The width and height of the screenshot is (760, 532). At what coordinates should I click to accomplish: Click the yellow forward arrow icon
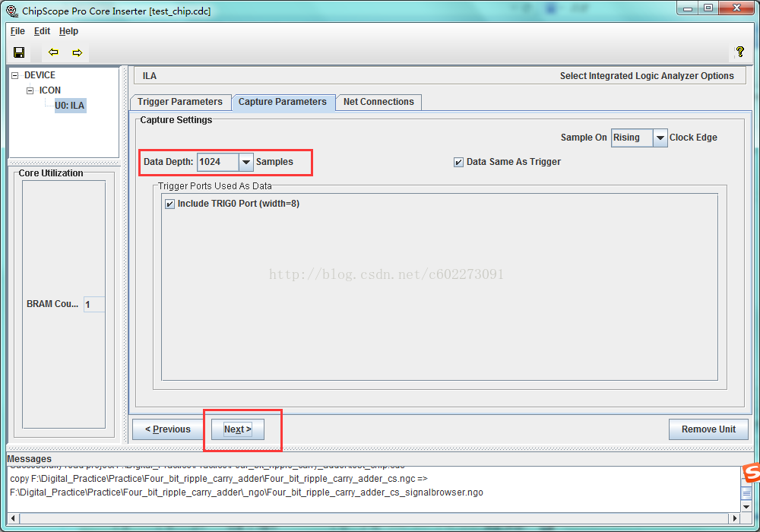point(77,52)
